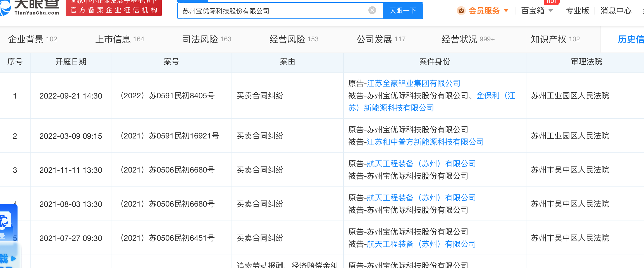Select hearing date 2021-07-27 09:30
644x268 pixels.
(71, 238)
